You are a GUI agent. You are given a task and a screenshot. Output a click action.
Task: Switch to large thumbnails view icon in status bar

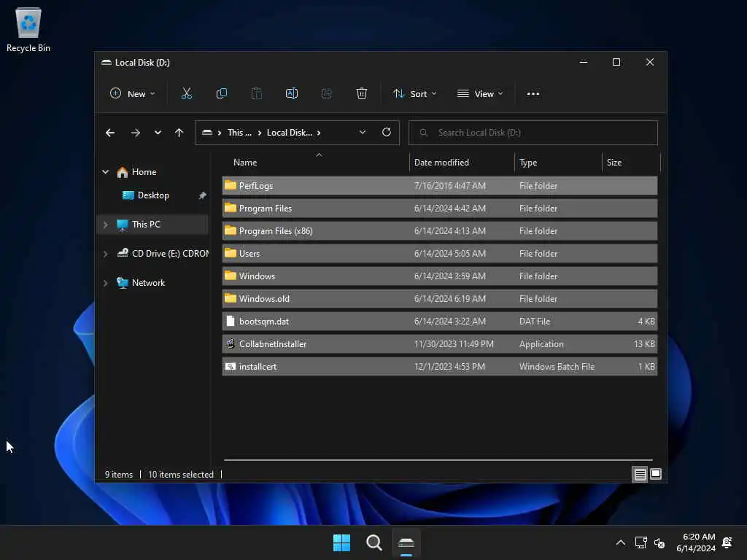pos(656,474)
